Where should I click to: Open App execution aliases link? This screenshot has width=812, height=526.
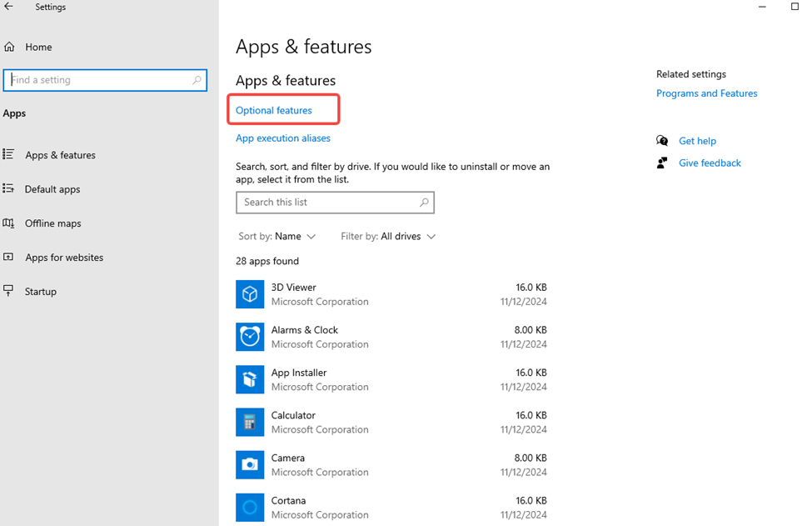(x=283, y=138)
